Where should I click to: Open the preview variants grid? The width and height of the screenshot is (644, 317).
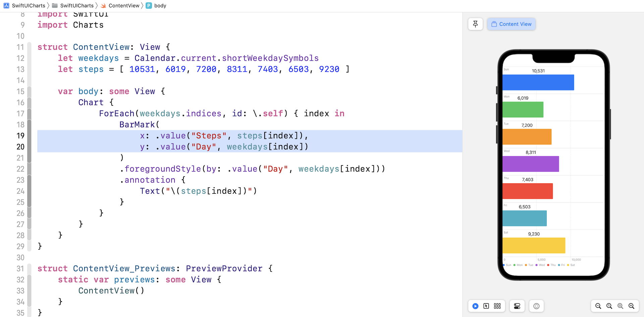(497, 306)
